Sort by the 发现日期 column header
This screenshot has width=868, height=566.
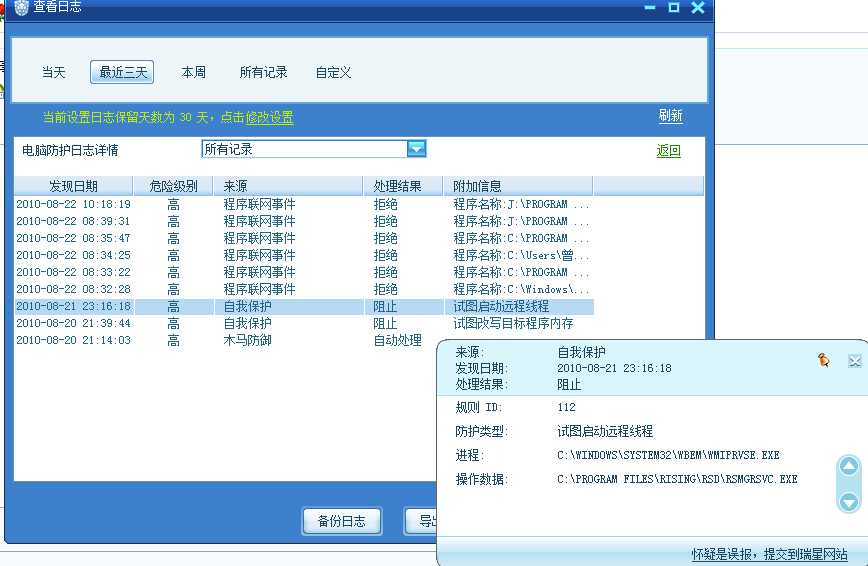coord(73,186)
